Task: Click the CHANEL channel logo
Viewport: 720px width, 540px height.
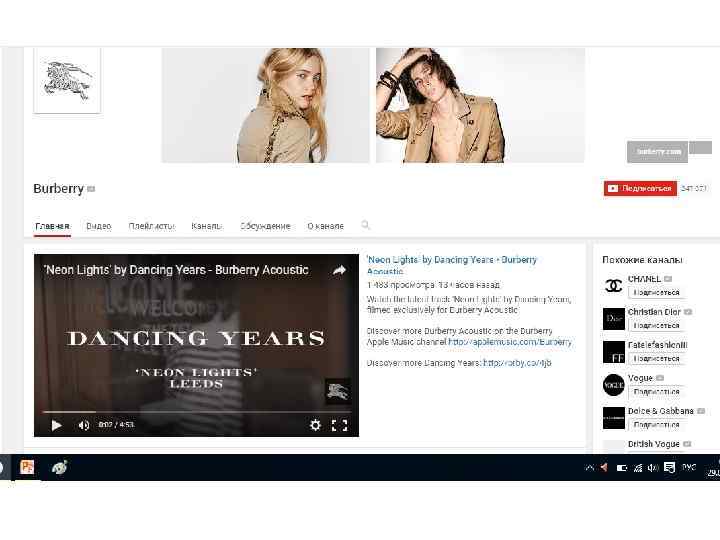Action: pos(613,286)
